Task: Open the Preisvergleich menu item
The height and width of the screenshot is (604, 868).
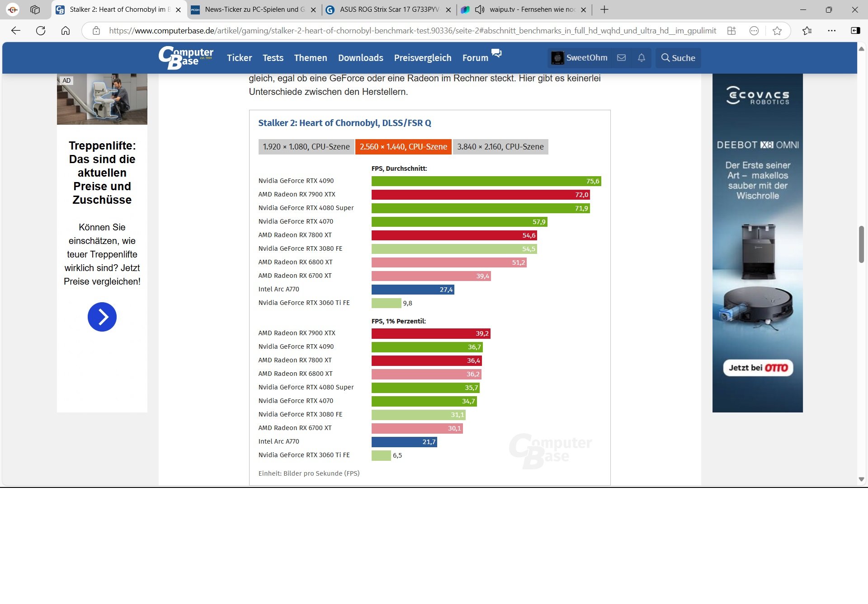Action: click(x=422, y=58)
